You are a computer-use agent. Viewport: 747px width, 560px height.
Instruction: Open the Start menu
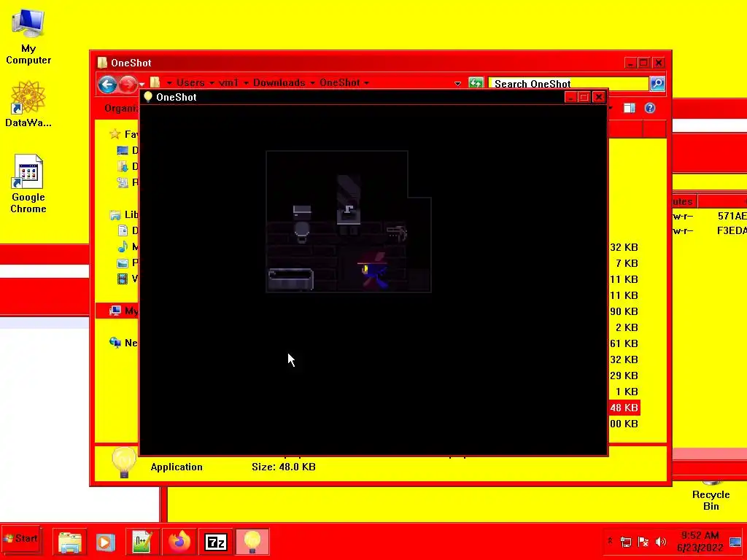pos(21,539)
